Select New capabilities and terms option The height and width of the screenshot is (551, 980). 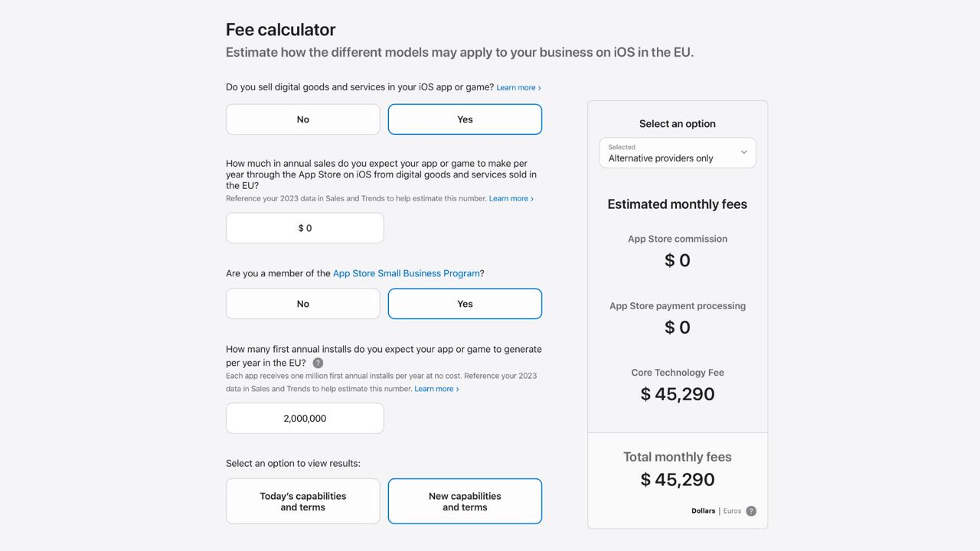pyautogui.click(x=465, y=501)
